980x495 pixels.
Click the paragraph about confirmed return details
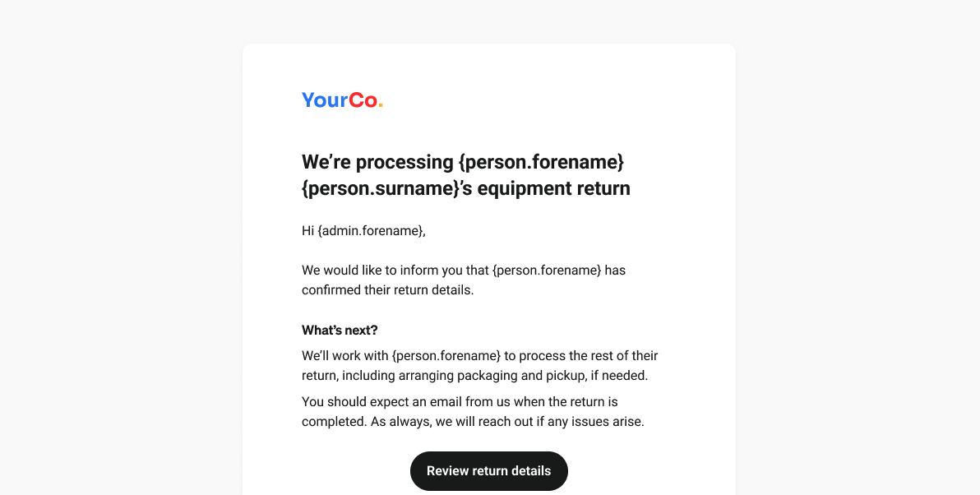pos(464,280)
